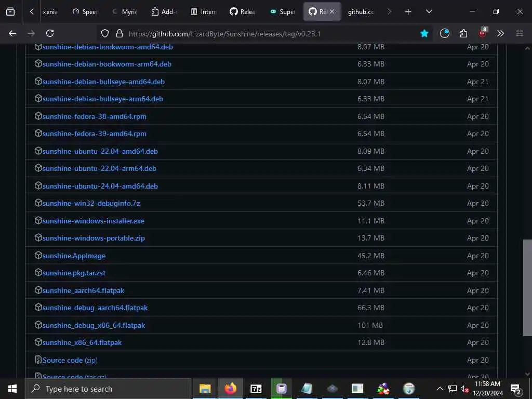Show more toolbar tools overflow chevrons
The width and height of the screenshot is (532, 399).
[500, 33]
